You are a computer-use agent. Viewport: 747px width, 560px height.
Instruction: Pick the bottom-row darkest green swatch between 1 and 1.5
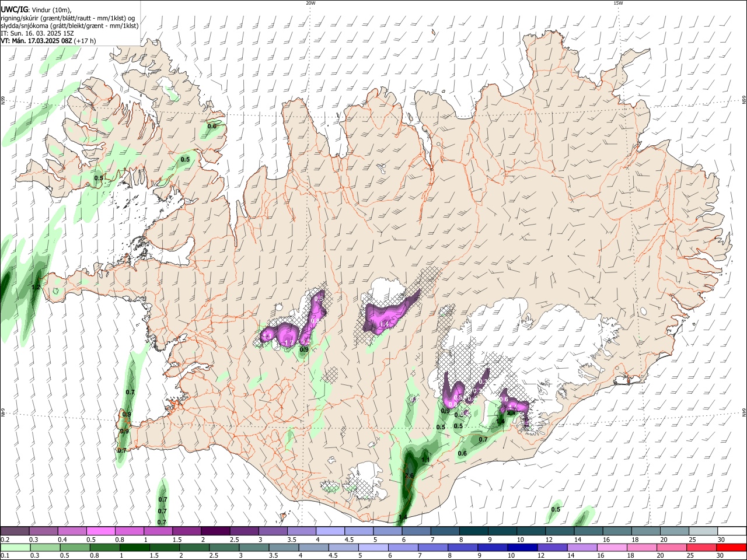click(134, 547)
